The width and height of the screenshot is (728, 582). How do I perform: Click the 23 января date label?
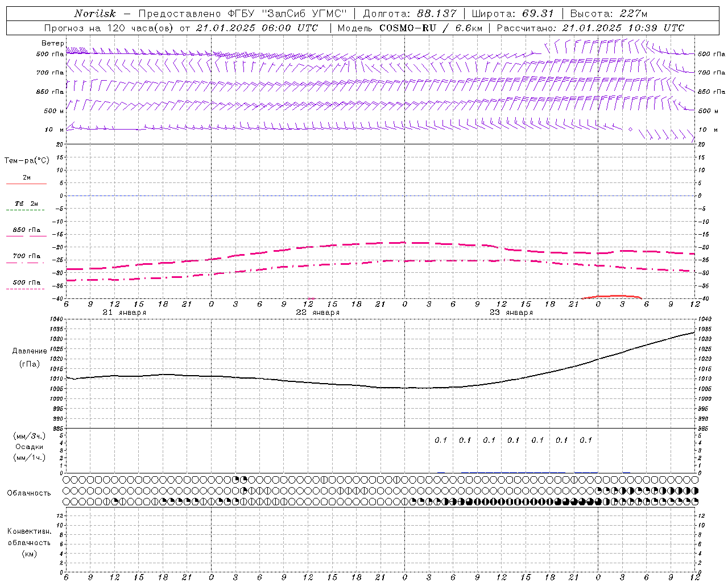click(x=511, y=313)
